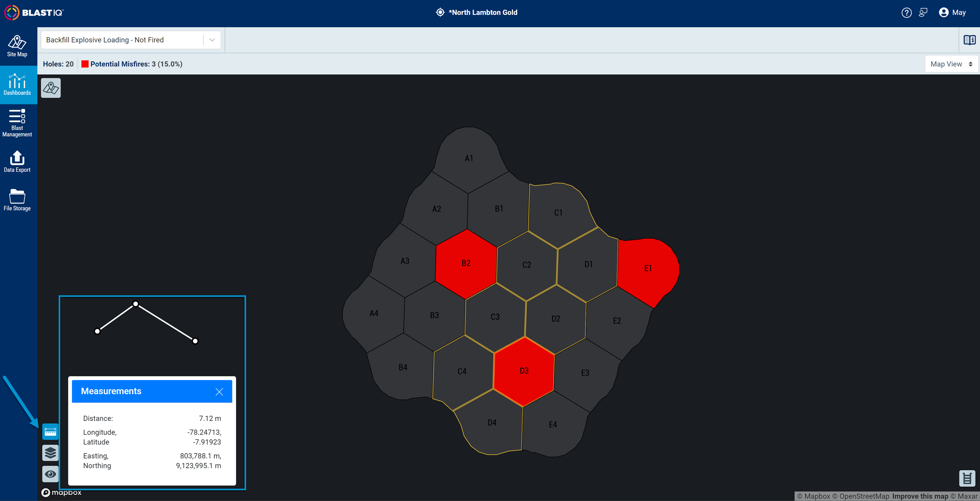The height and width of the screenshot is (501, 980).
Task: Click the Northing value 9,123,995.1 m
Action: click(198, 466)
